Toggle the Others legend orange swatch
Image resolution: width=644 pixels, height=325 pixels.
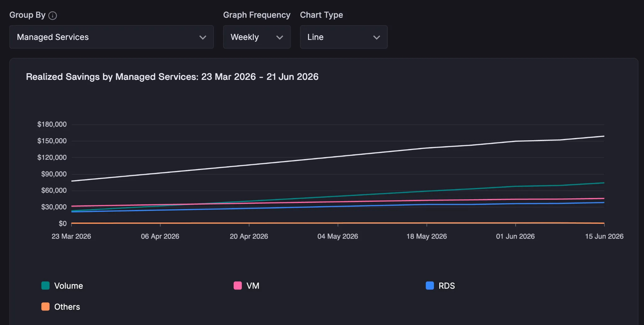[46, 306]
